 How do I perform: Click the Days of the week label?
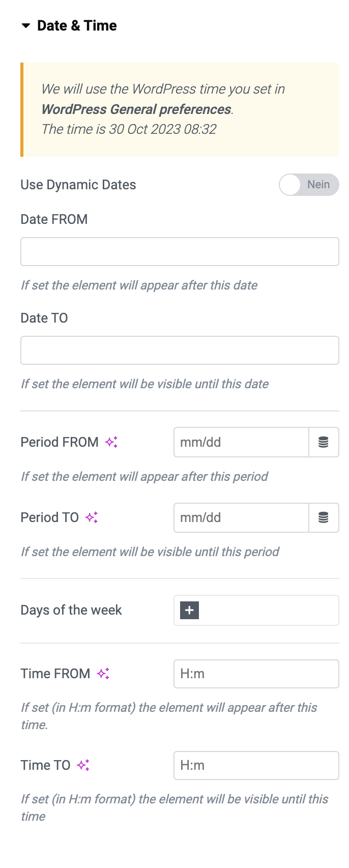click(x=71, y=610)
